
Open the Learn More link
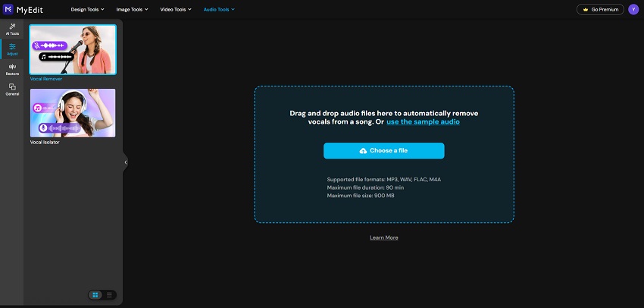pyautogui.click(x=383, y=237)
